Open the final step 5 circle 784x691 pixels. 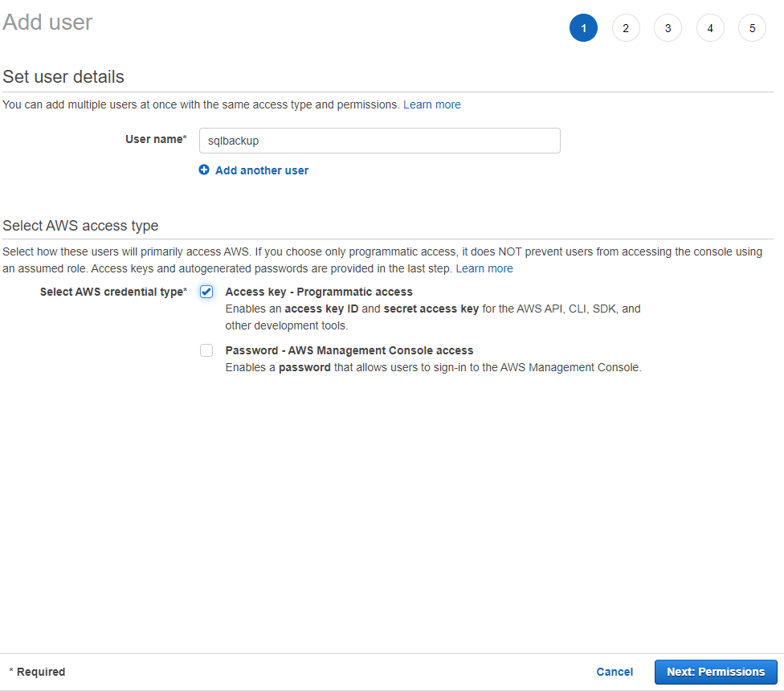coord(752,27)
